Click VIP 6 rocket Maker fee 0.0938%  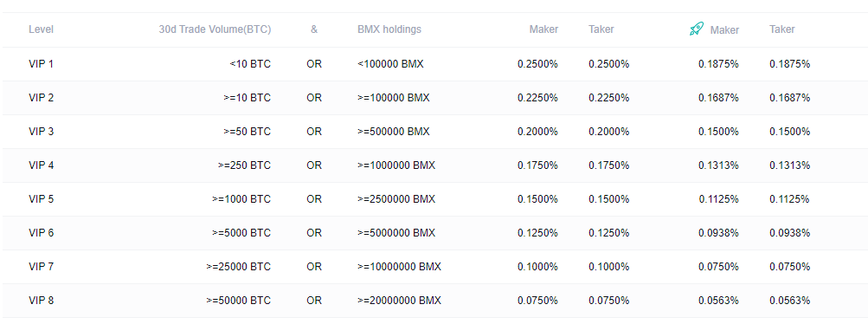(718, 233)
